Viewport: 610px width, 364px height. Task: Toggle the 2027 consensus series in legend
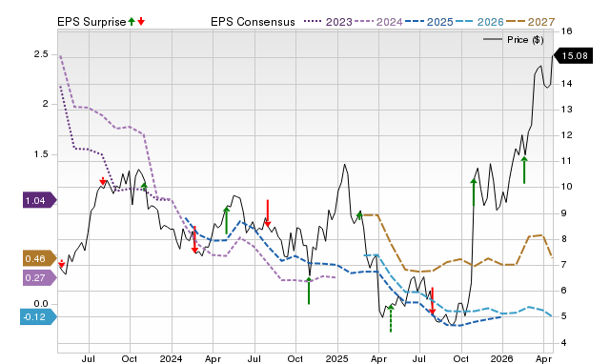tap(530, 22)
